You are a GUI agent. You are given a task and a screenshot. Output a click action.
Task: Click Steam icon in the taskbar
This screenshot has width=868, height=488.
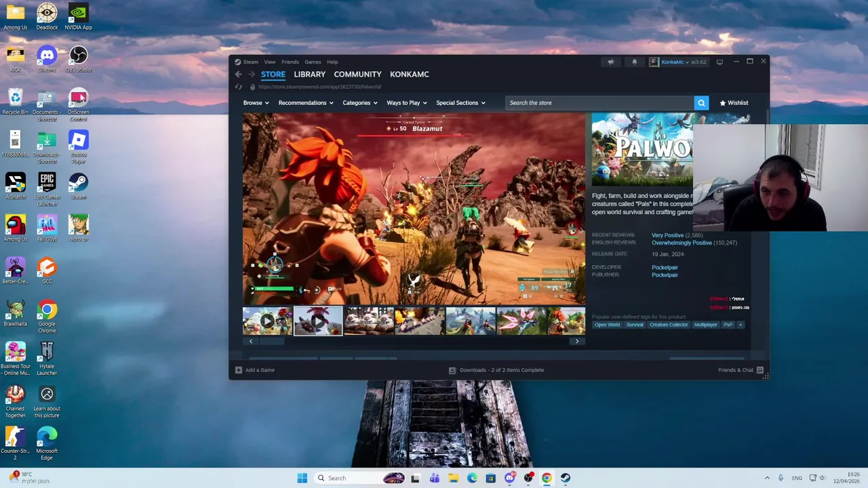click(x=565, y=478)
